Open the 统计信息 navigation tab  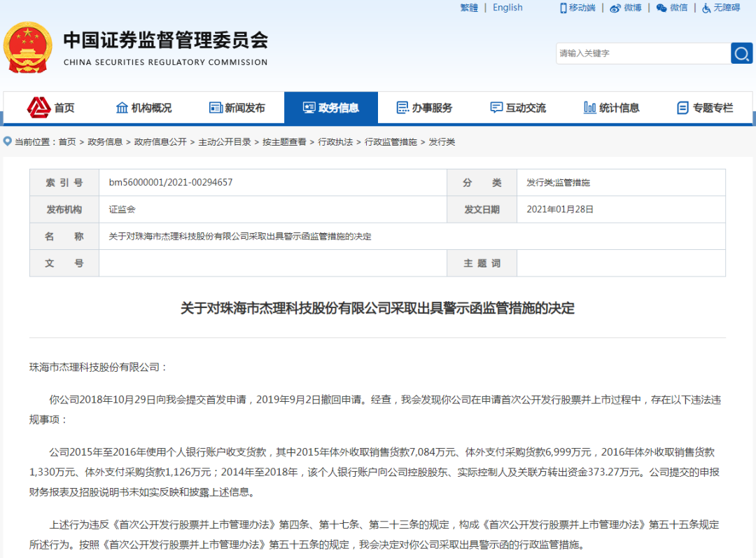612,108
